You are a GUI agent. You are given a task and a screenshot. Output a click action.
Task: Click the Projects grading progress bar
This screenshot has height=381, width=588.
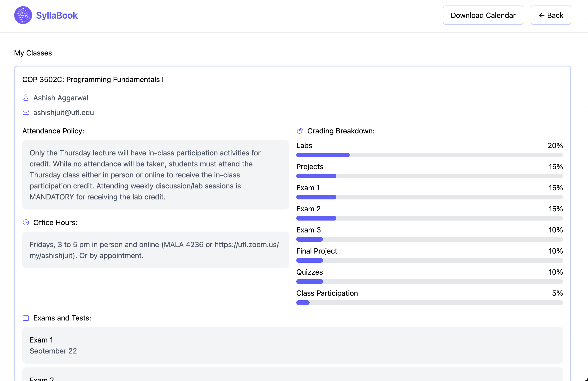(429, 176)
